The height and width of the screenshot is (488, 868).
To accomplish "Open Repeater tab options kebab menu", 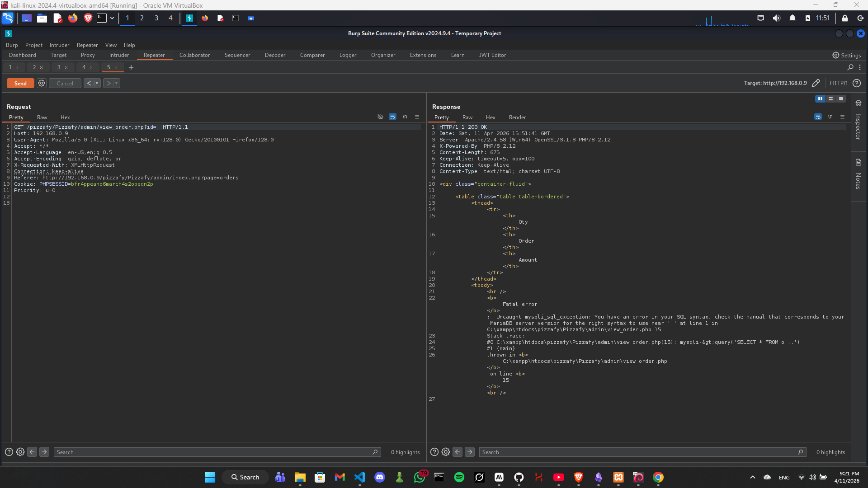I will click(860, 67).
